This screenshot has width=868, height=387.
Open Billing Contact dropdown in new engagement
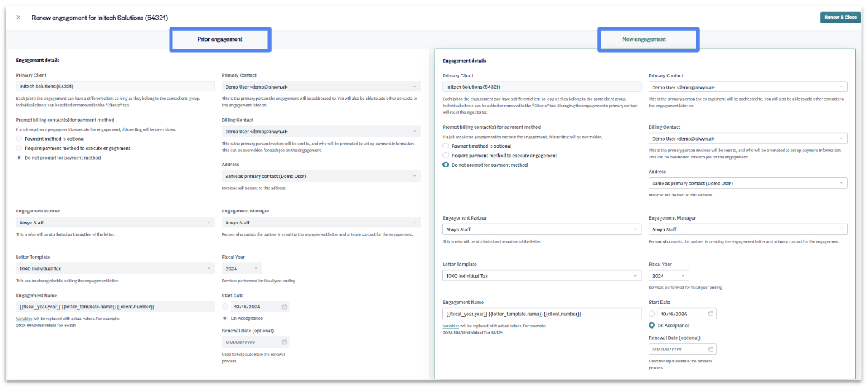[x=748, y=139]
